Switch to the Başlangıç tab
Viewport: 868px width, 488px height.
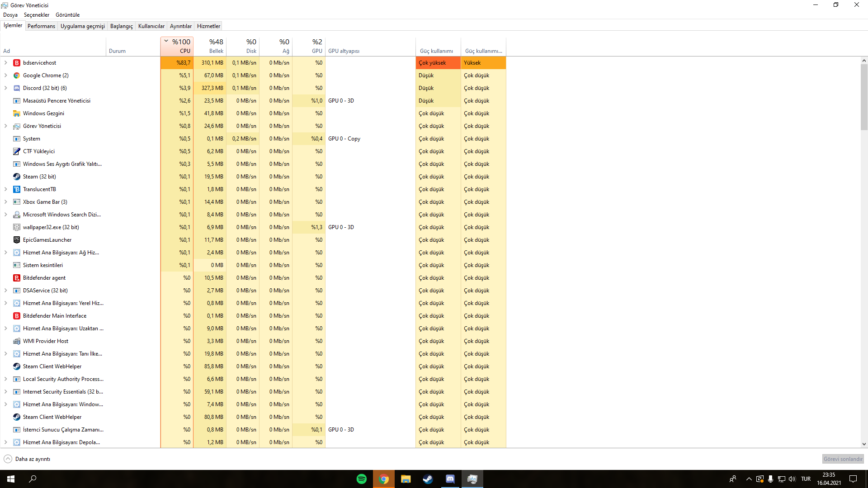click(121, 26)
